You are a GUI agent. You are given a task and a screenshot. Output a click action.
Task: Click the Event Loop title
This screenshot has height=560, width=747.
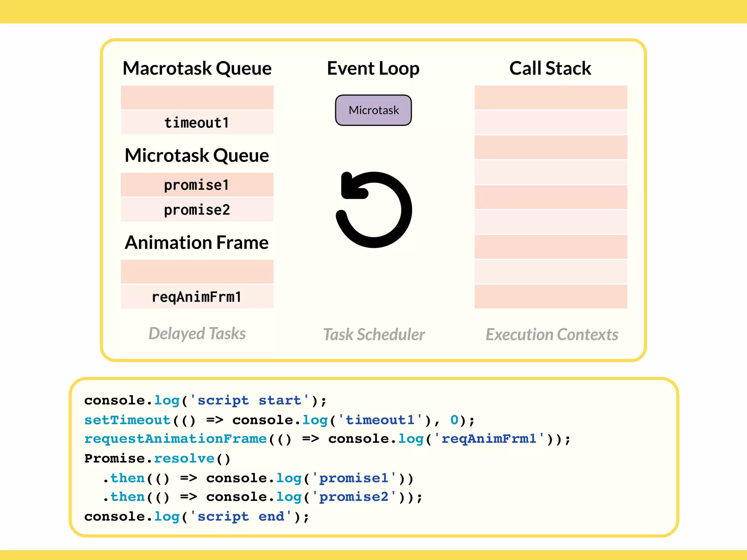pyautogui.click(x=373, y=68)
